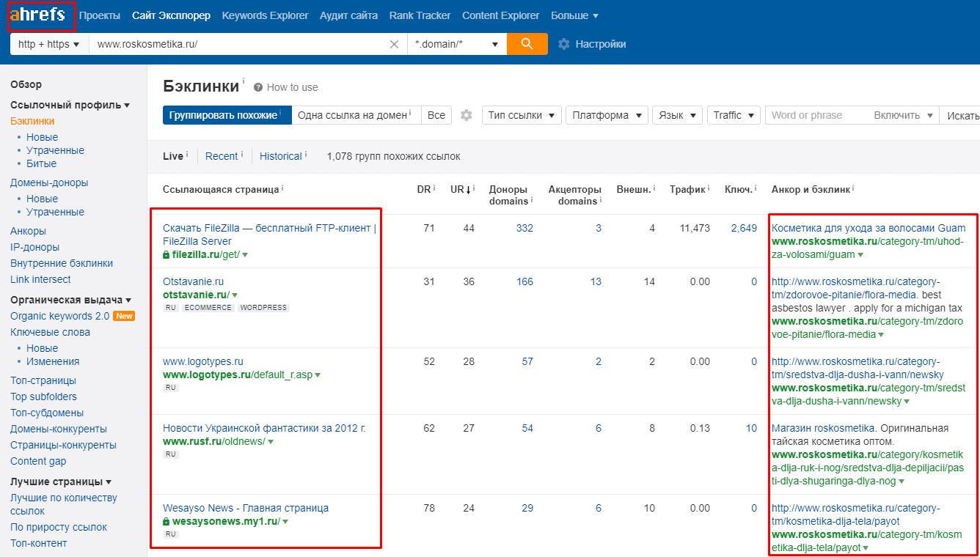The width and height of the screenshot is (980, 557).
Task: Switch to the Historical tab
Action: coord(281,156)
